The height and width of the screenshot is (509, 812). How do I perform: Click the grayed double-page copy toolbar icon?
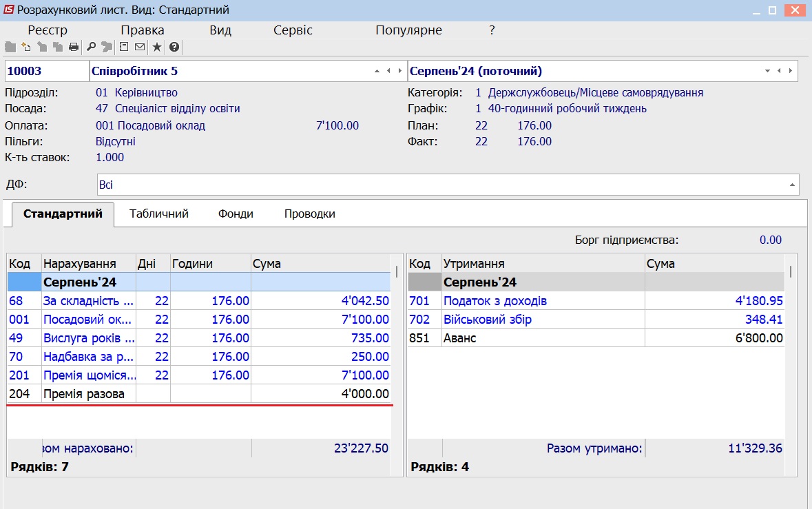(57, 47)
